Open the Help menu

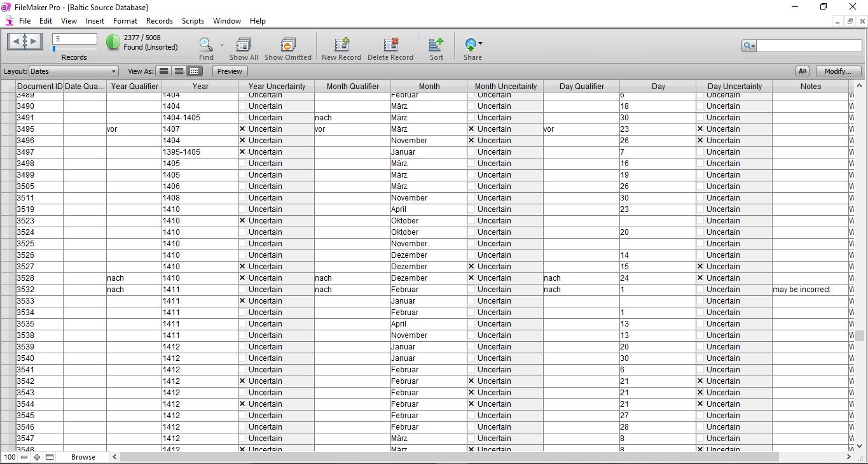(x=258, y=21)
